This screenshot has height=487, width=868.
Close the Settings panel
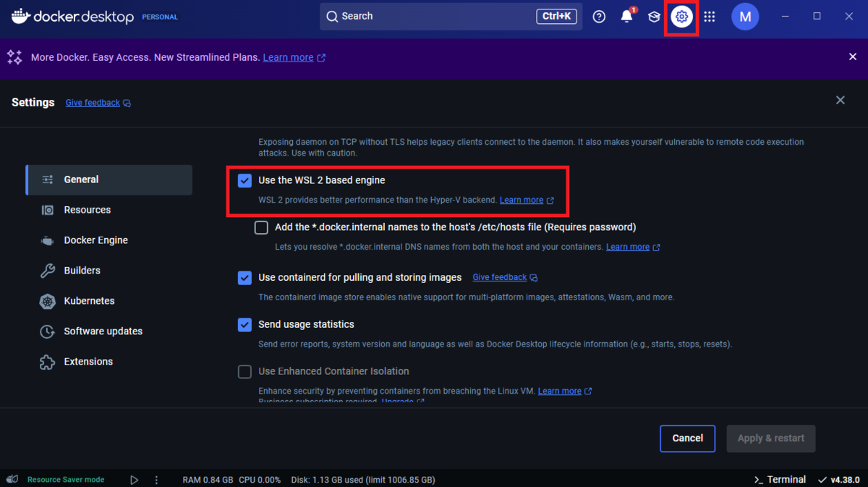(x=841, y=100)
